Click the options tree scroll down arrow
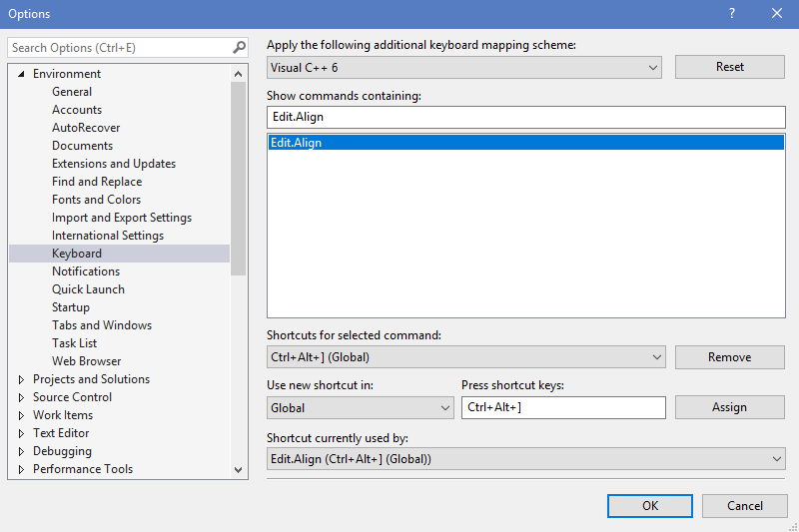 point(238,470)
